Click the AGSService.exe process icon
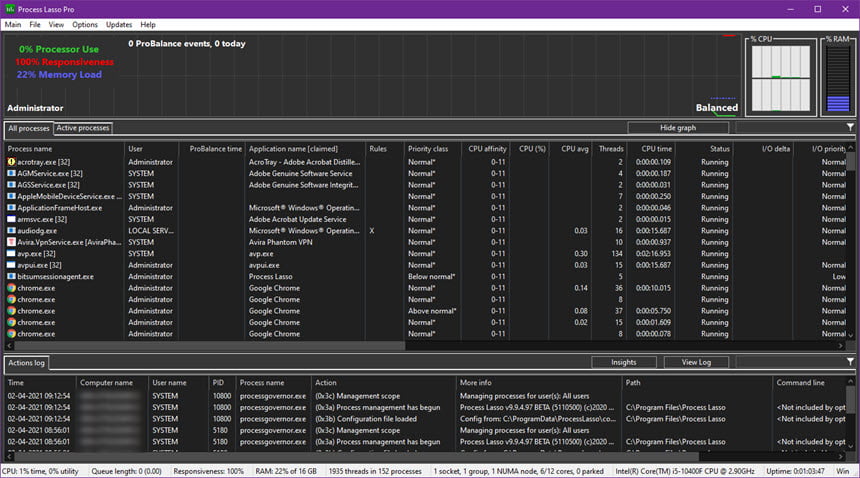This screenshot has height=478, width=860. coord(11,185)
